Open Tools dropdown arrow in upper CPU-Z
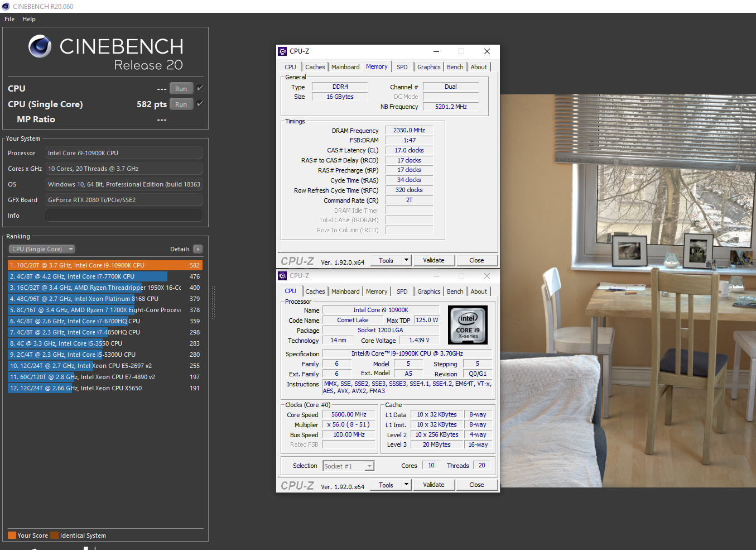The width and height of the screenshot is (756, 550). click(x=407, y=260)
